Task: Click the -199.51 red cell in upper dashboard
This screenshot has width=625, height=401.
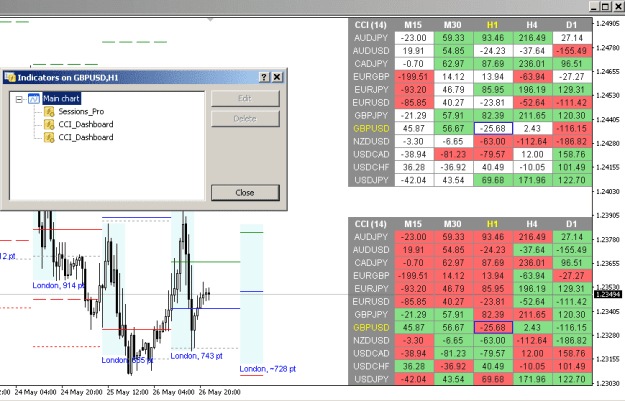Action: (x=414, y=77)
